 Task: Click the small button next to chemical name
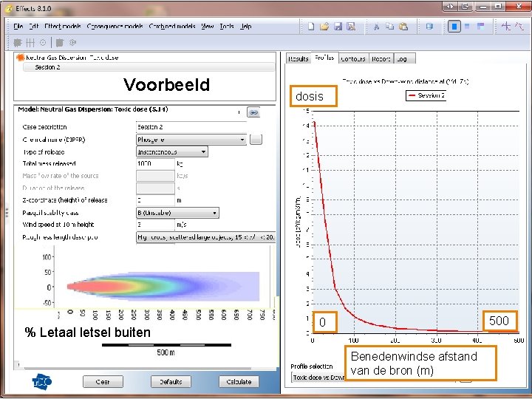pyautogui.click(x=256, y=140)
